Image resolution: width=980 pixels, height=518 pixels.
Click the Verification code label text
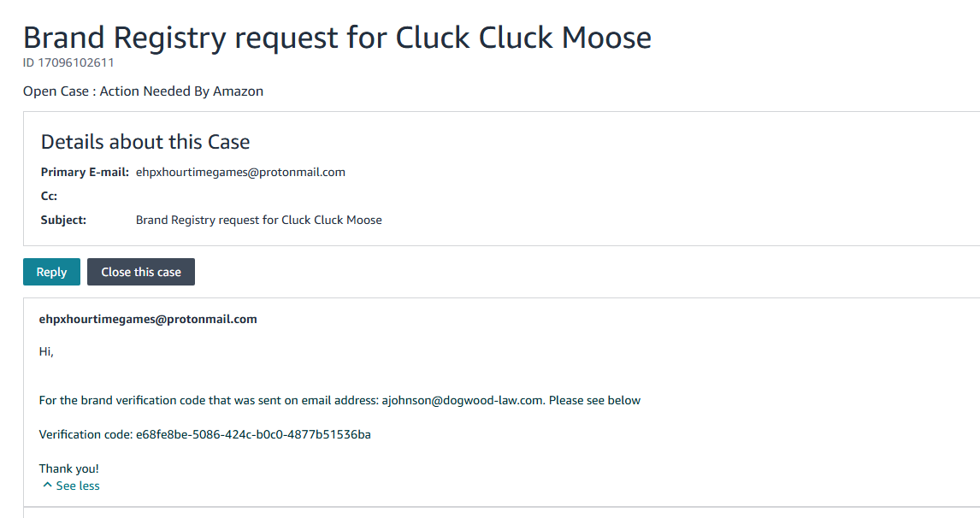point(86,434)
